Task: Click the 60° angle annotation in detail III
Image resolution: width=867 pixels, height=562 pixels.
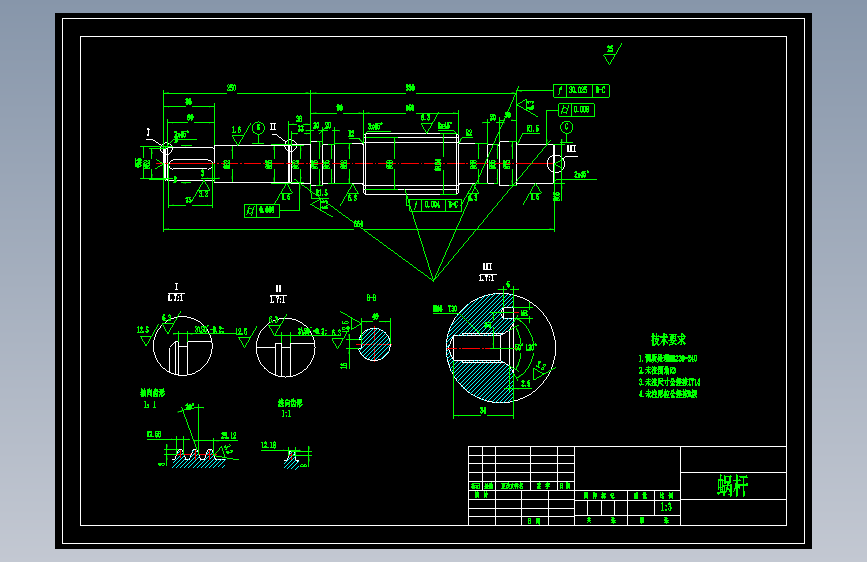Action: tap(519, 347)
